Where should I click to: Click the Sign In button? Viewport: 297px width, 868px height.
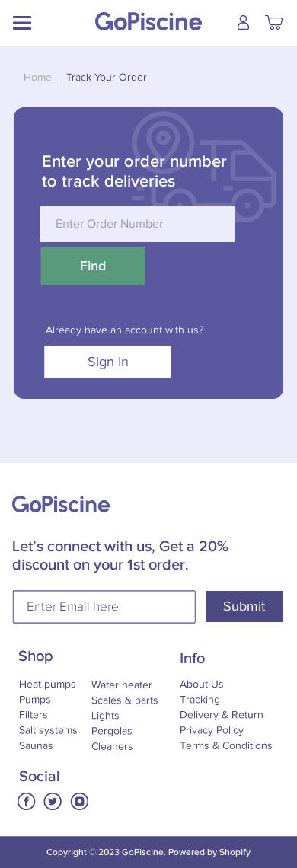click(x=107, y=362)
